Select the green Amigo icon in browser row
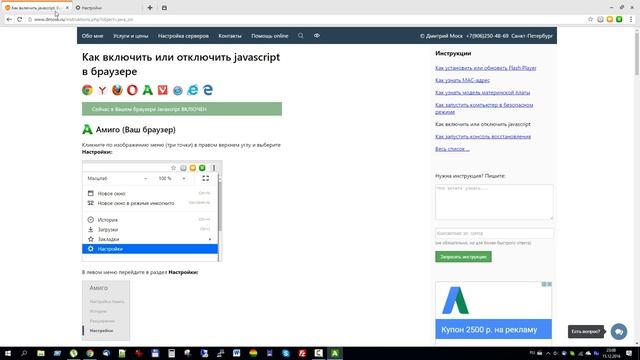Image resolution: width=640 pixels, height=360 pixels. [147, 90]
